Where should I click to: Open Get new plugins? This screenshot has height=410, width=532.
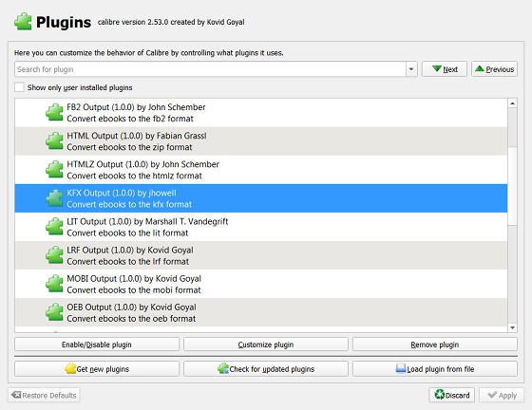point(97,369)
